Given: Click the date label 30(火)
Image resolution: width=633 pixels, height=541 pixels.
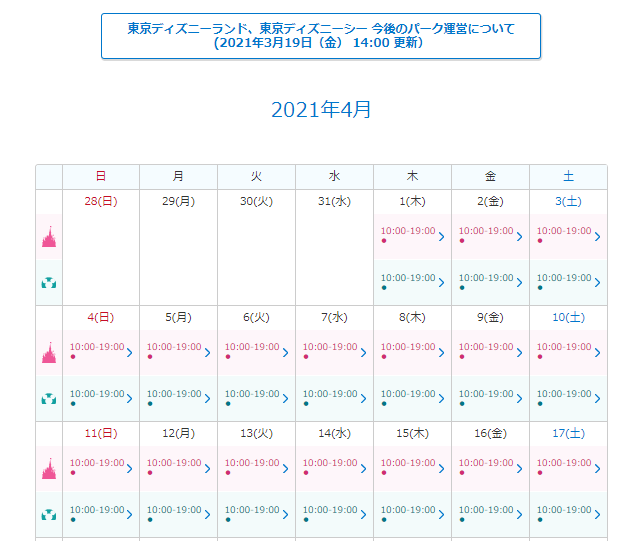Looking at the screenshot, I should pos(256,201).
